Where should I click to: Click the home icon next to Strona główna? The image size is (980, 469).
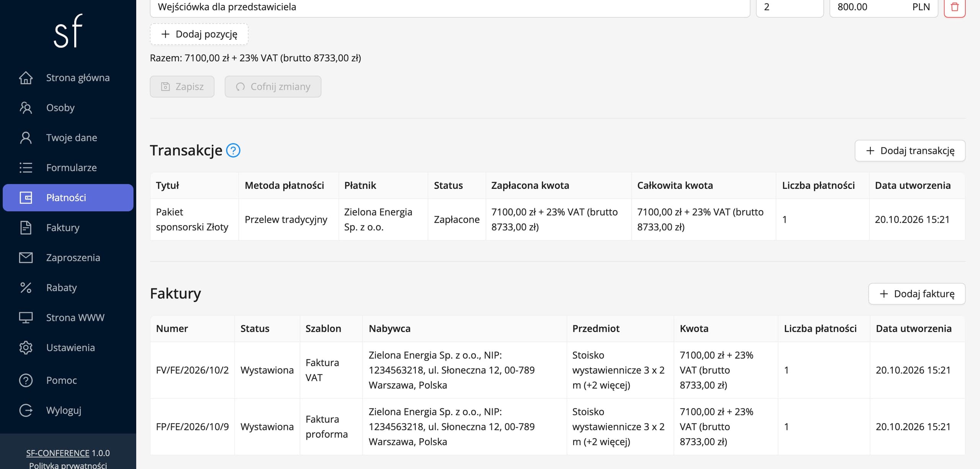click(x=26, y=78)
